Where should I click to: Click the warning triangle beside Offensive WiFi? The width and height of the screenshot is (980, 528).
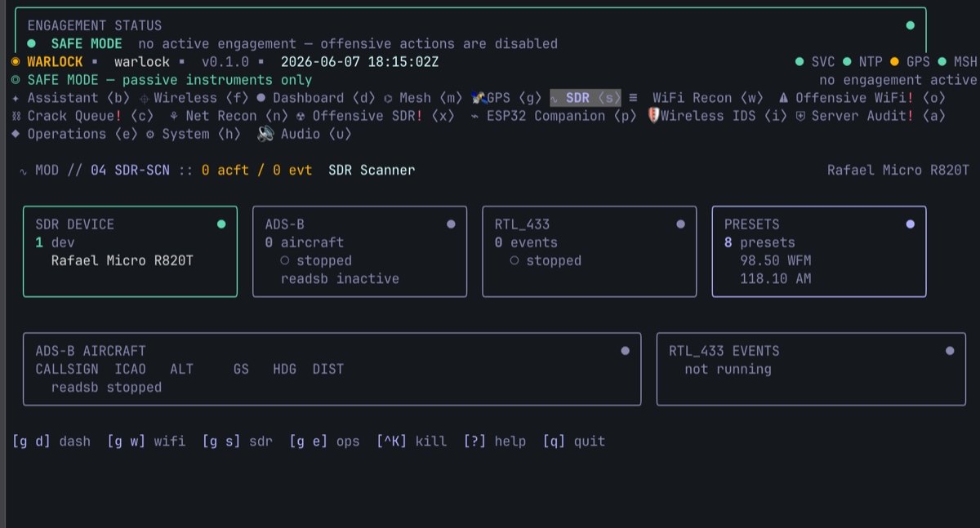(783, 98)
